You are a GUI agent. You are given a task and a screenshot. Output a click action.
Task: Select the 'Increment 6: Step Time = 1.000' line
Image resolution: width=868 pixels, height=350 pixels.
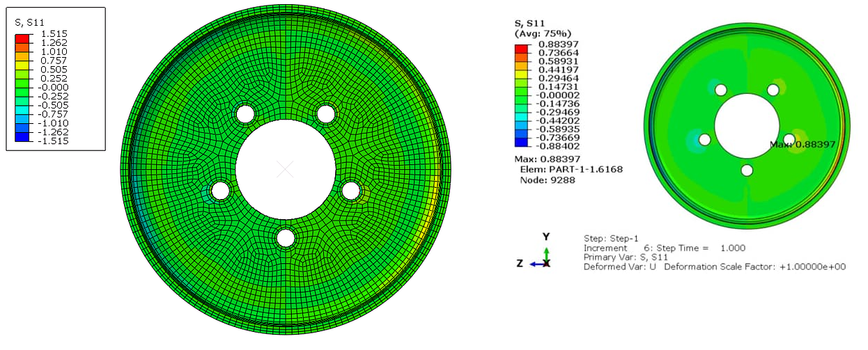665,248
